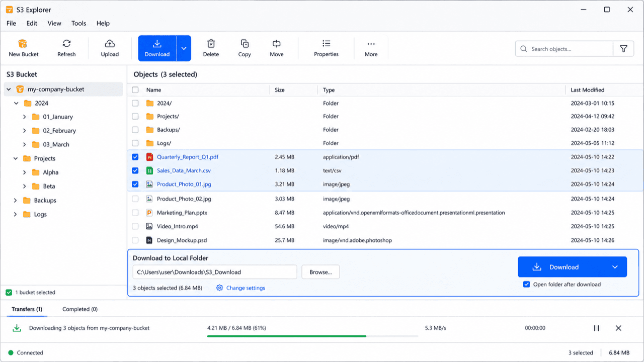Click the local folder path field
The width and height of the screenshot is (644, 362).
click(x=215, y=272)
